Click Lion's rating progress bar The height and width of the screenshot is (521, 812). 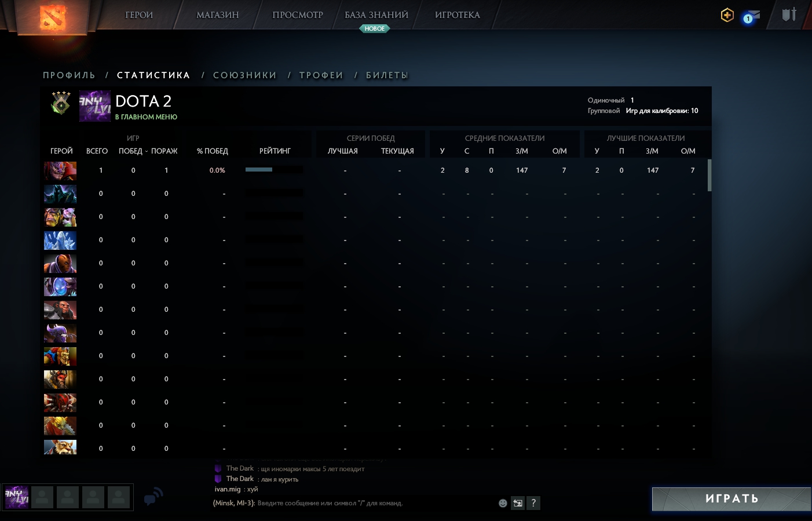(275, 170)
